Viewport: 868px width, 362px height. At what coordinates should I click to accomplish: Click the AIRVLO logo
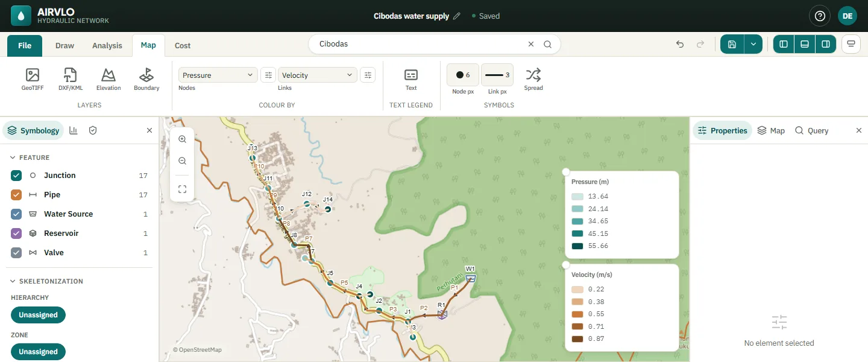(21, 16)
